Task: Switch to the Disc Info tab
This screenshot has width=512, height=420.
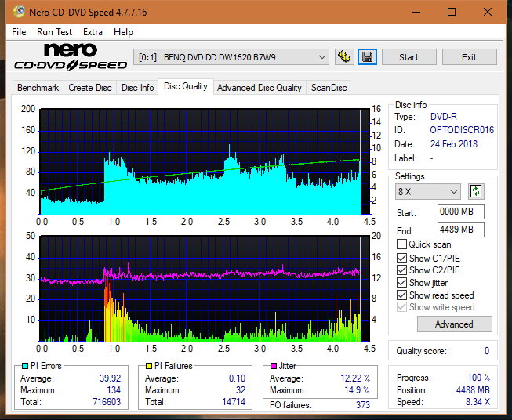Action: [137, 88]
